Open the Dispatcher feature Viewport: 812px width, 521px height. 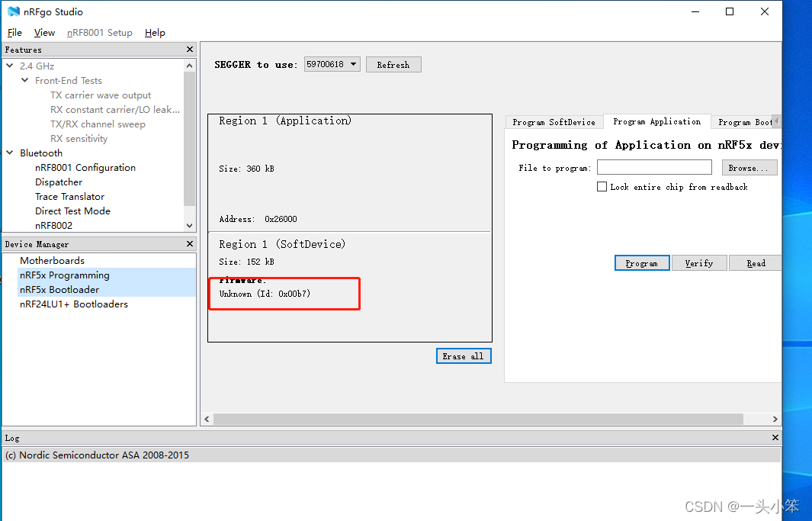pos(59,182)
